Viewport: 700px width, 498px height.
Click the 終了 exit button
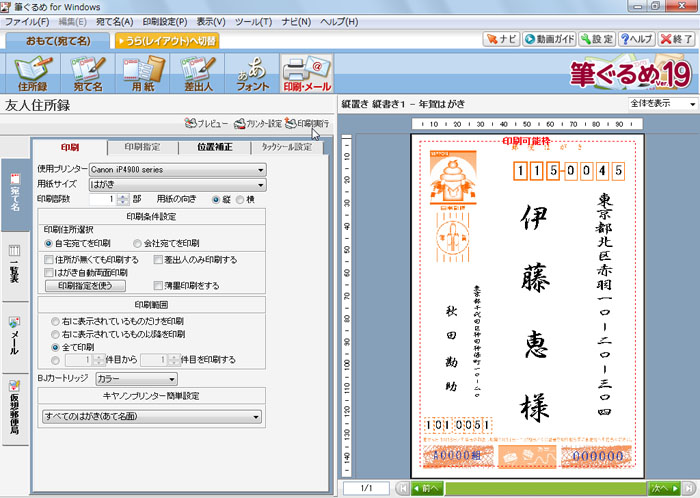coord(676,39)
